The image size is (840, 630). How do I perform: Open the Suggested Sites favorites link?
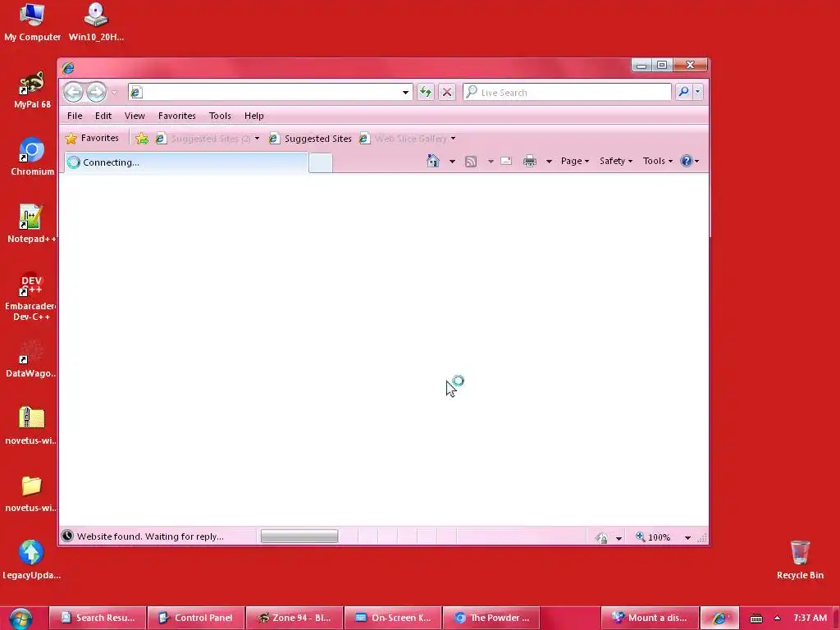click(x=309, y=139)
